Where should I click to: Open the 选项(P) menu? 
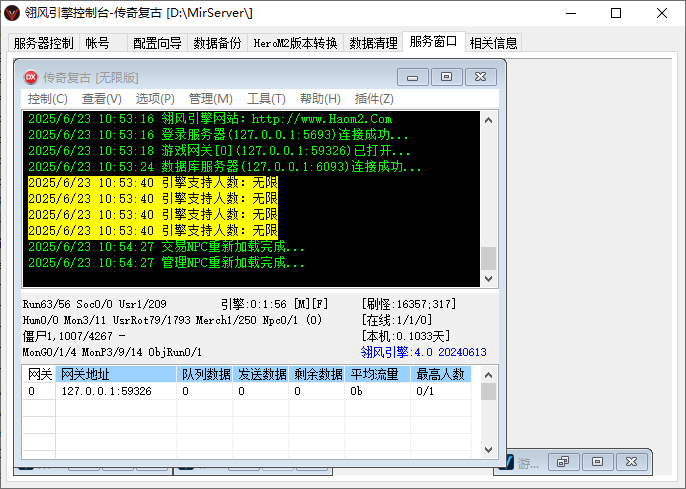155,99
